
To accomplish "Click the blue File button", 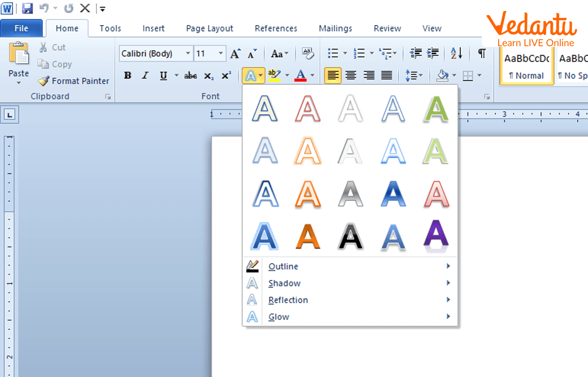I will (x=22, y=28).
